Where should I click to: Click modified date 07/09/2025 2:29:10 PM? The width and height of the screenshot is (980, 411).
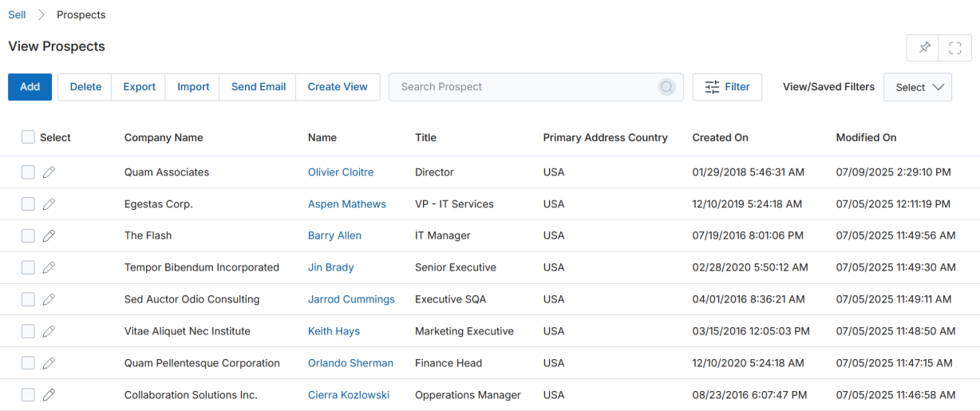[x=894, y=172]
